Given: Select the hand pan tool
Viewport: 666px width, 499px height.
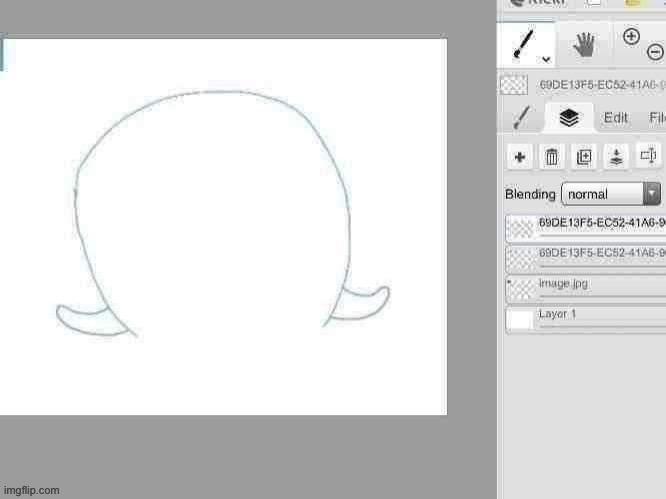Looking at the screenshot, I should pos(584,45).
